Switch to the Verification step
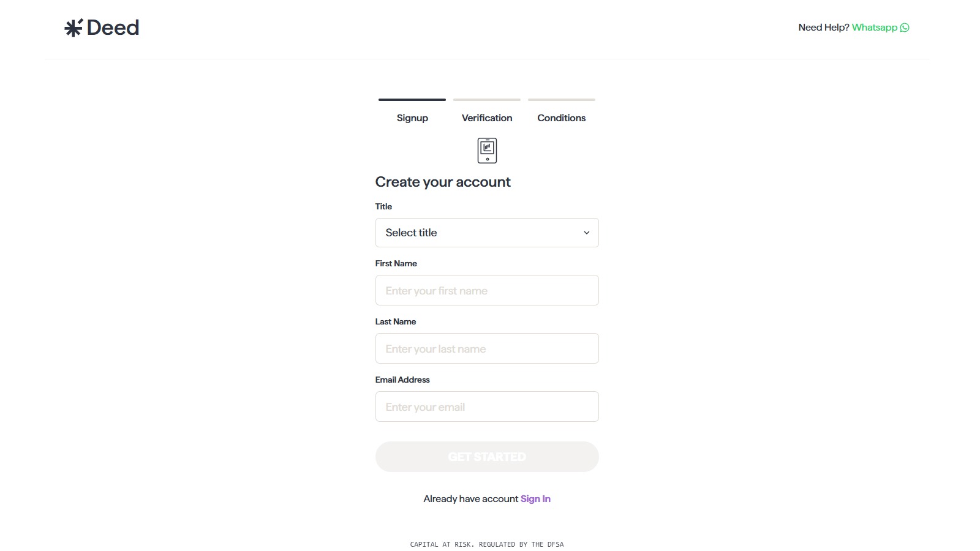The width and height of the screenshot is (980, 551). click(x=486, y=118)
